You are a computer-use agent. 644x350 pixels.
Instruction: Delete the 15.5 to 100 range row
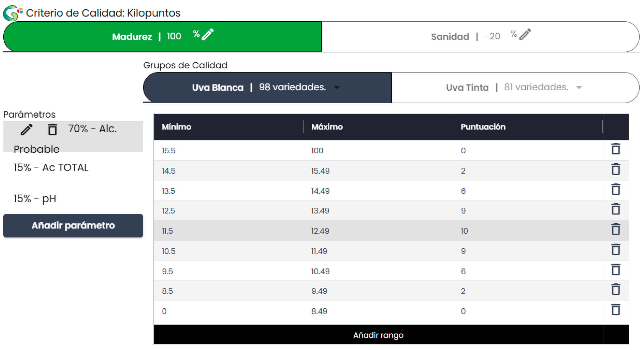(615, 149)
